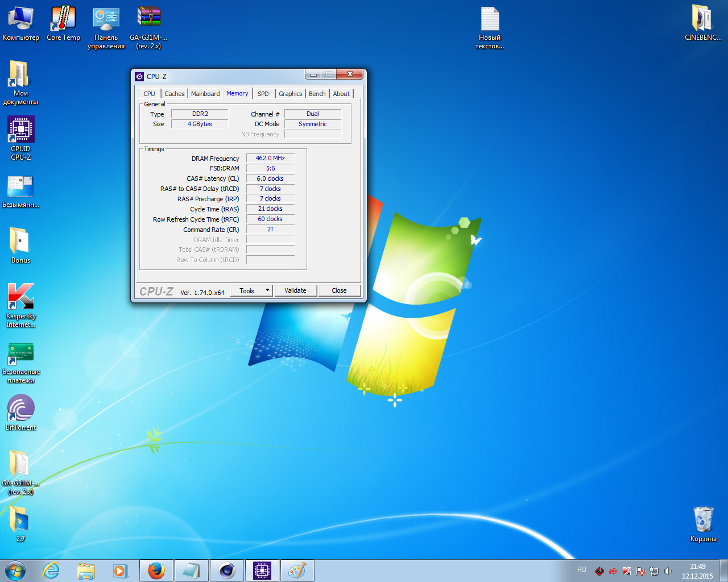728x582 pixels.
Task: Click the memory Type value DDR2
Action: 200,114
